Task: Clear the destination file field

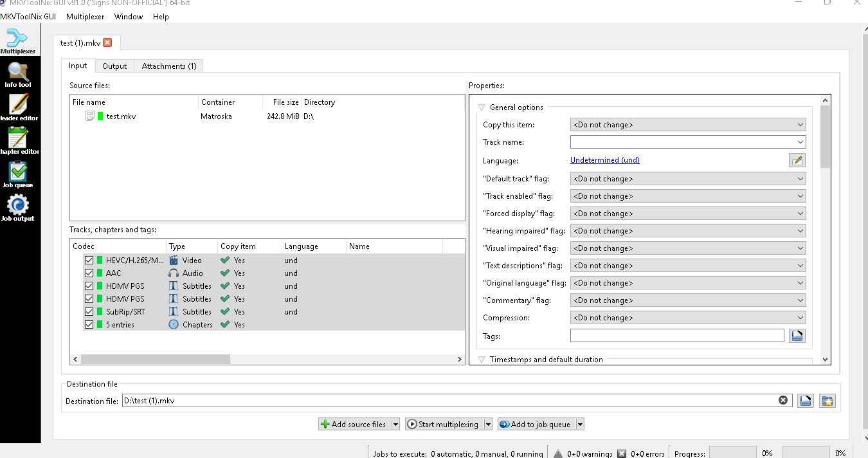Action: (782, 400)
